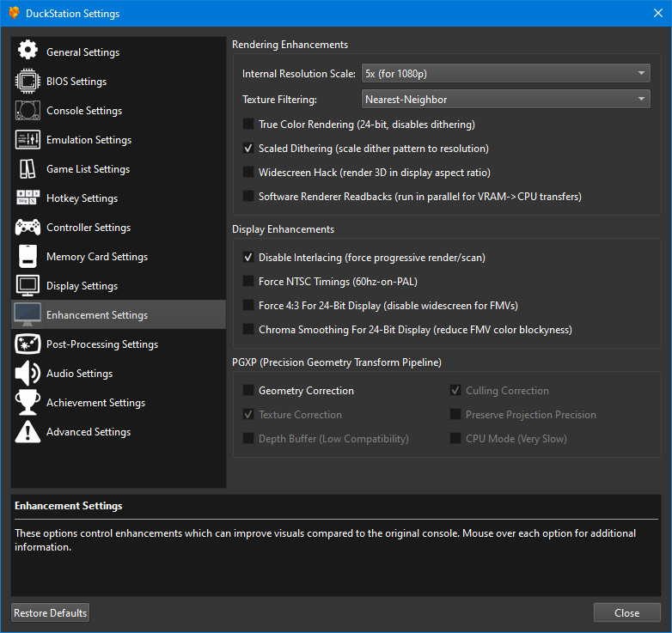The image size is (672, 633).
Task: Click the Controller Settings gamepad icon
Action: [27, 227]
